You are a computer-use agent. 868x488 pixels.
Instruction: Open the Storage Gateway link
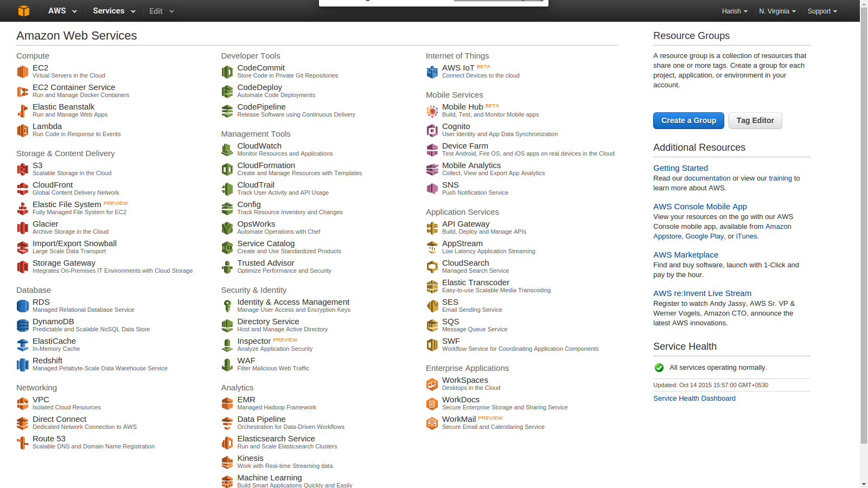pos(64,263)
